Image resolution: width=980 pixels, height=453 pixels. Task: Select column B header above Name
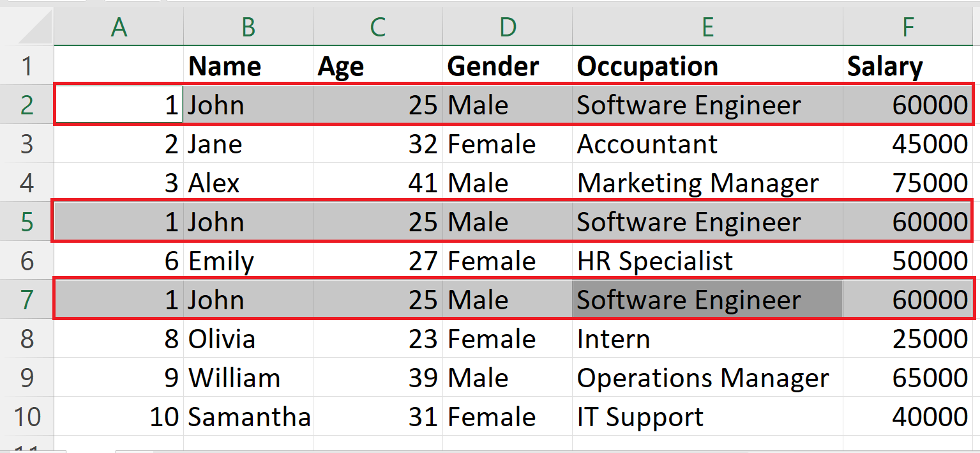[248, 27]
